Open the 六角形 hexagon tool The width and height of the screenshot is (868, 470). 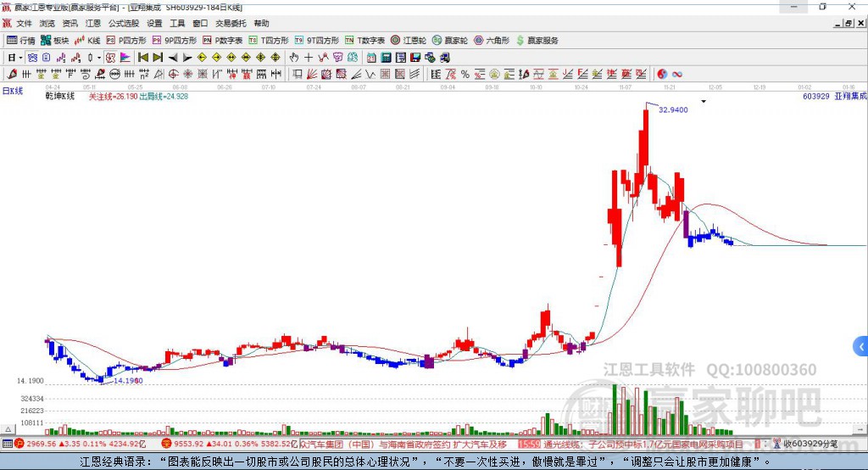tap(492, 41)
